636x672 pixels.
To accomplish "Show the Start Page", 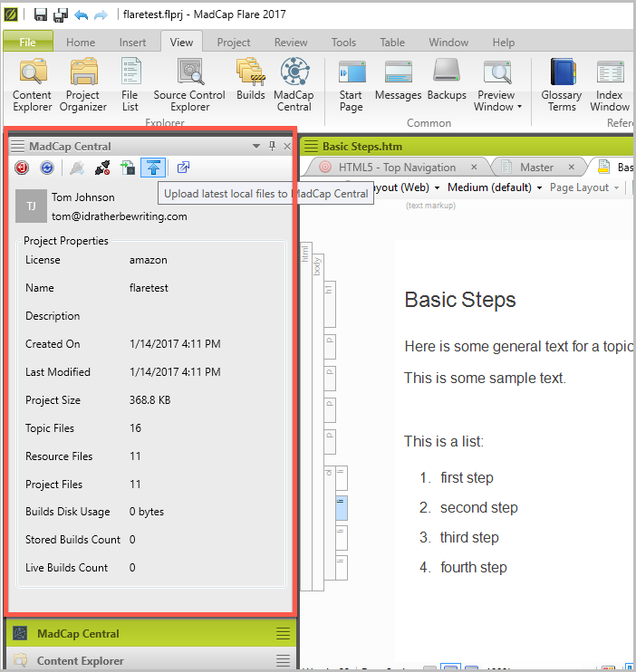I will tap(352, 85).
